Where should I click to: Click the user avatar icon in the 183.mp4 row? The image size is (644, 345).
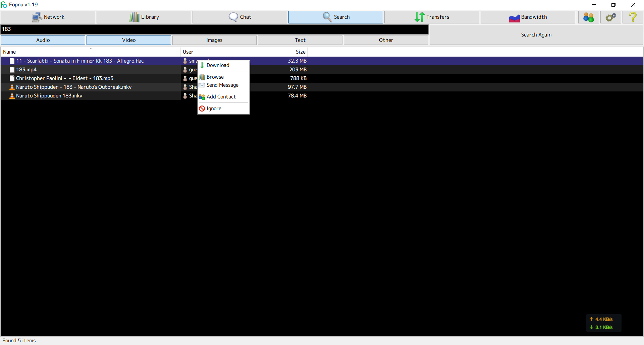pos(185,70)
